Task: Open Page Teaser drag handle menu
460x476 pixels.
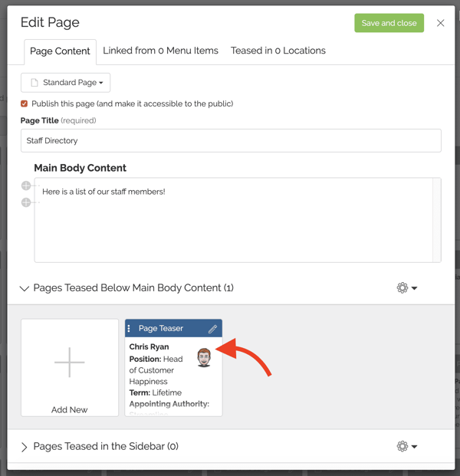Action: [129, 328]
